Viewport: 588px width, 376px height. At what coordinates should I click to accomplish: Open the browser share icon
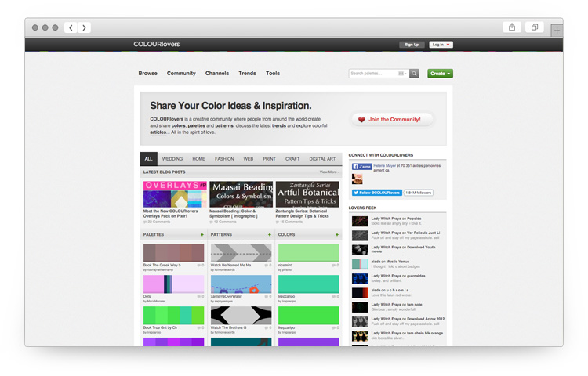click(512, 27)
